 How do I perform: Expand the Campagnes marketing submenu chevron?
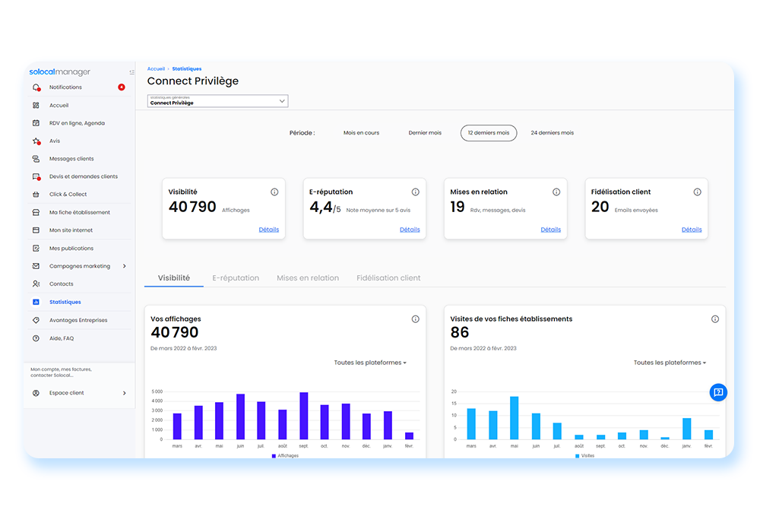[125, 266]
